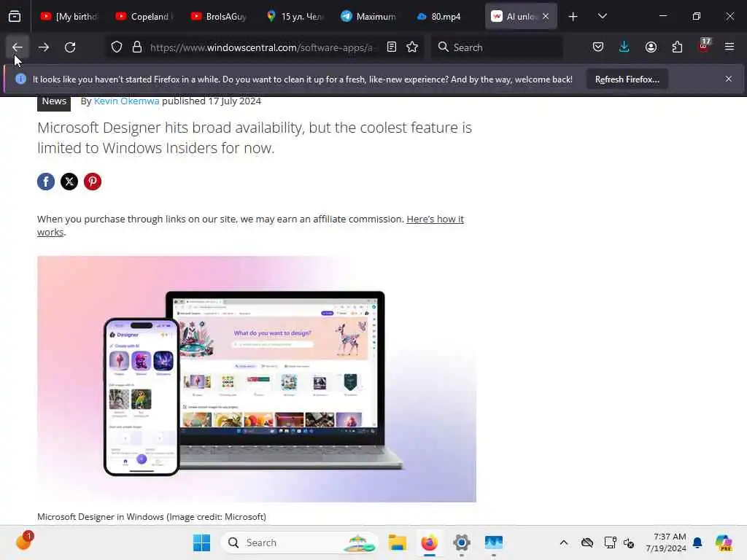Expand the list all tabs chevron

pyautogui.click(x=602, y=17)
